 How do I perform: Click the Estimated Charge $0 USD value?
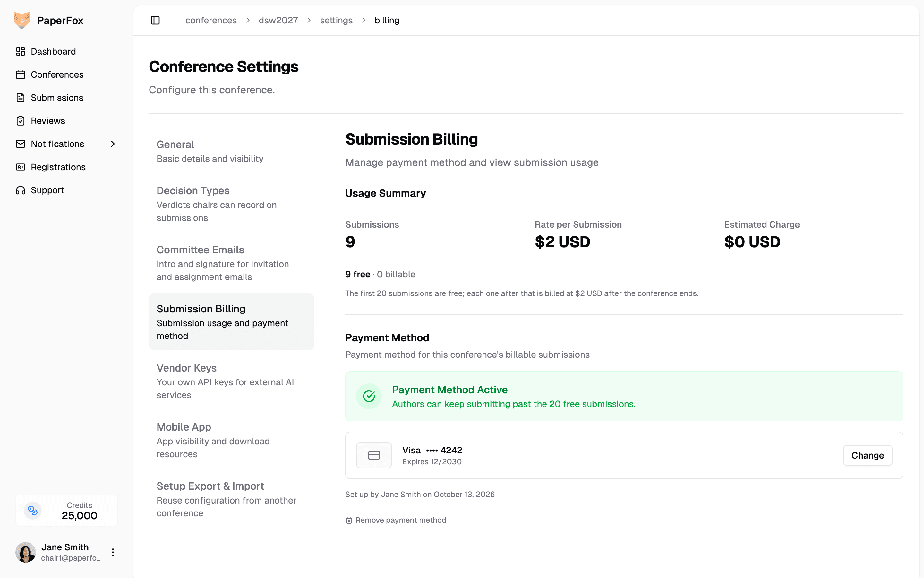tap(752, 242)
